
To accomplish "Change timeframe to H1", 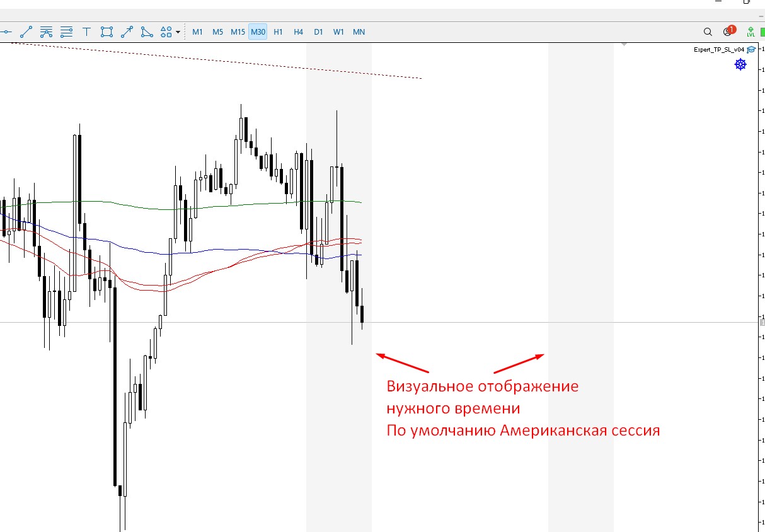I will (278, 32).
